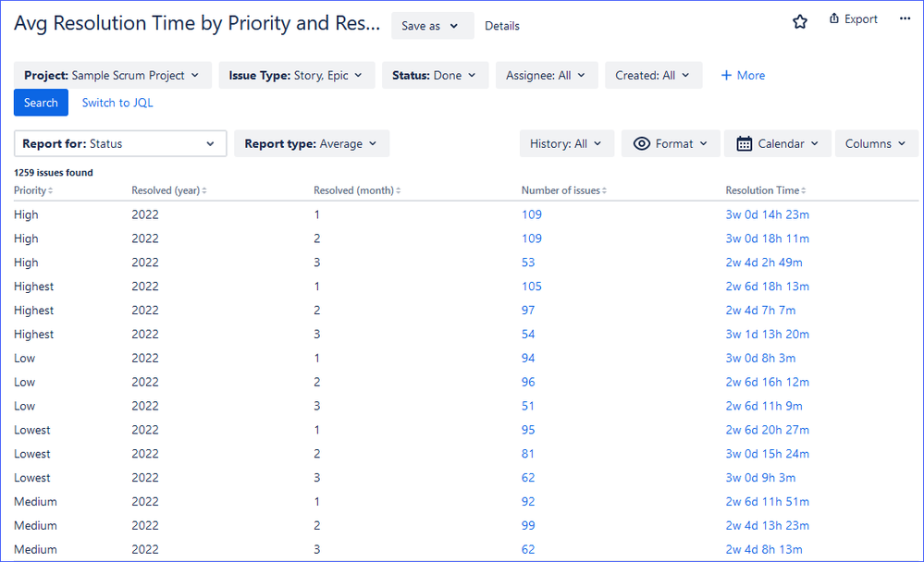This screenshot has height=562, width=924.
Task: Expand the Issue Type filter
Action: click(x=296, y=76)
